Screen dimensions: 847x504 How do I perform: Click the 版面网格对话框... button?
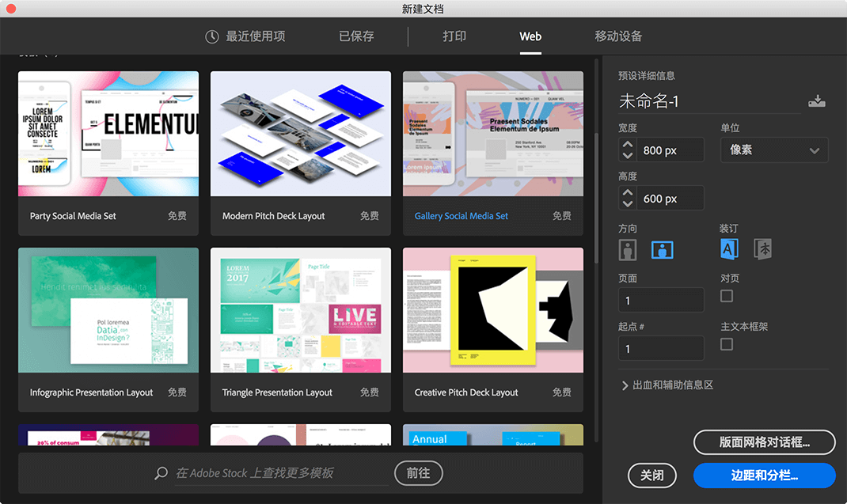click(765, 442)
